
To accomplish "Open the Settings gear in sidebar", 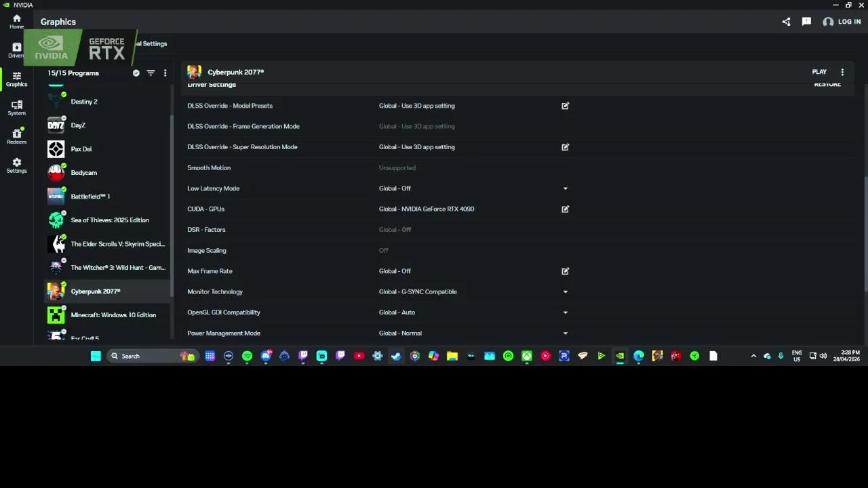I will (16, 165).
